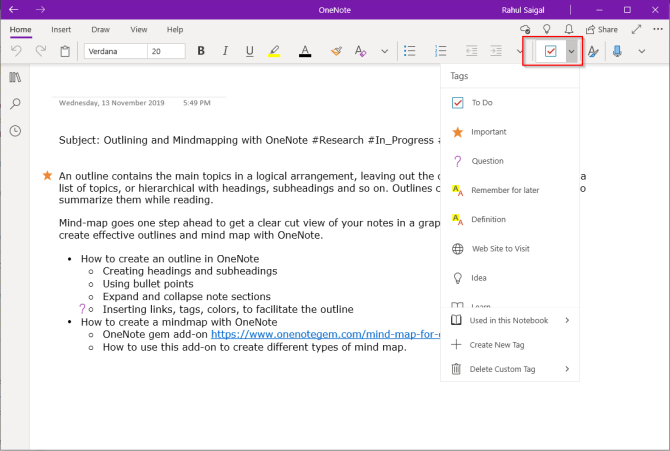Expand more font formatting options chevron
This screenshot has width=670, height=451.
point(385,51)
